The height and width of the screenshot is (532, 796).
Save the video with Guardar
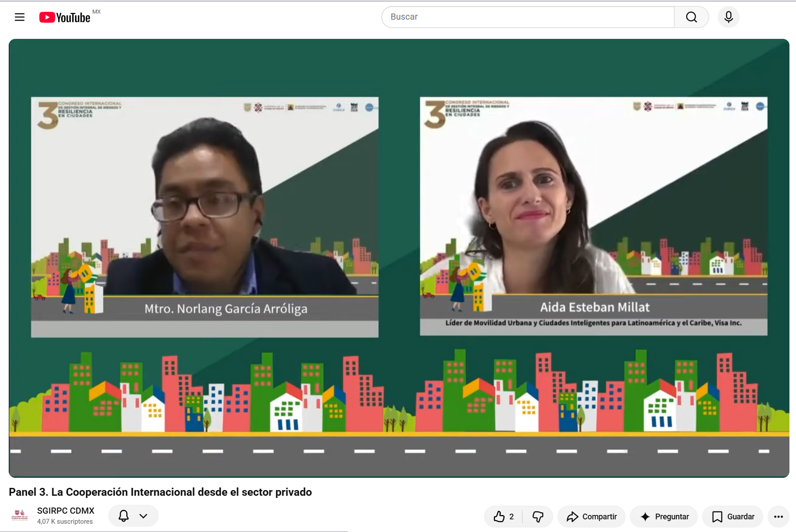coord(733,517)
